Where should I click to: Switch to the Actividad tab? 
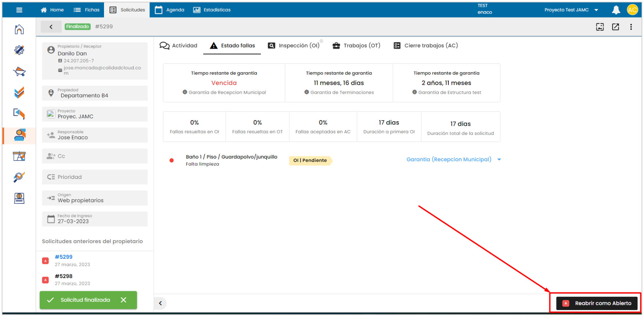(x=178, y=45)
